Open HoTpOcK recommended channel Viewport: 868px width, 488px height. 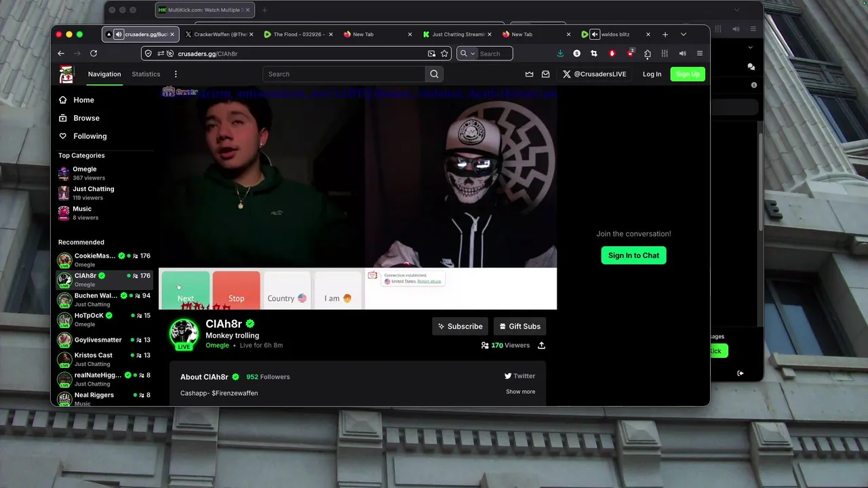tap(104, 319)
